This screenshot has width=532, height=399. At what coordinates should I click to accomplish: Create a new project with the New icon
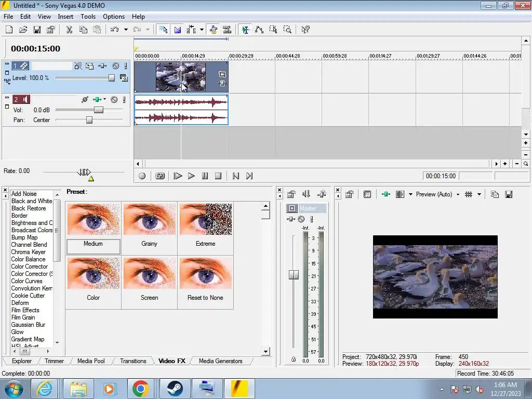click(9, 30)
